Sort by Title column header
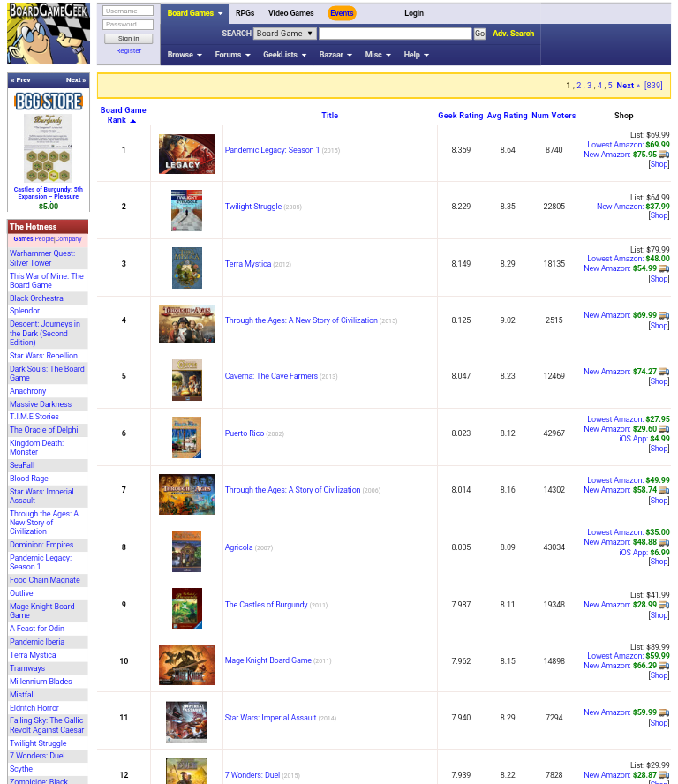Image resolution: width=678 pixels, height=784 pixels. pos(330,116)
